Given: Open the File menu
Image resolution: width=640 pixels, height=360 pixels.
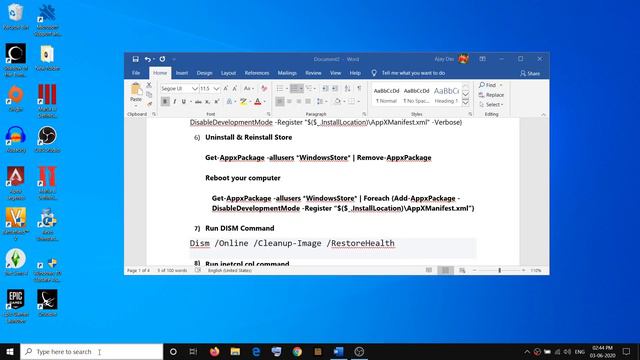Looking at the screenshot, I should (x=136, y=73).
